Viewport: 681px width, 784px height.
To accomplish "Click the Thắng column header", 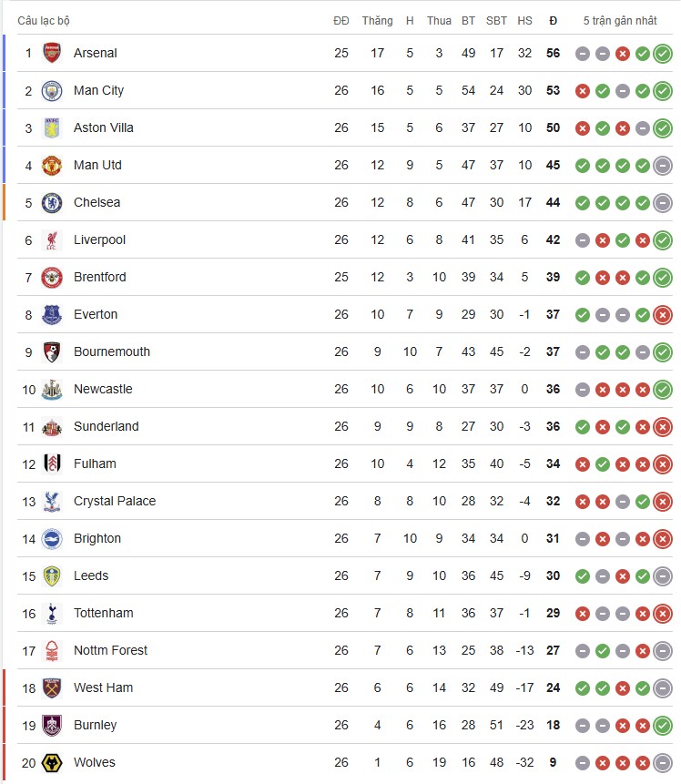I will (x=377, y=20).
